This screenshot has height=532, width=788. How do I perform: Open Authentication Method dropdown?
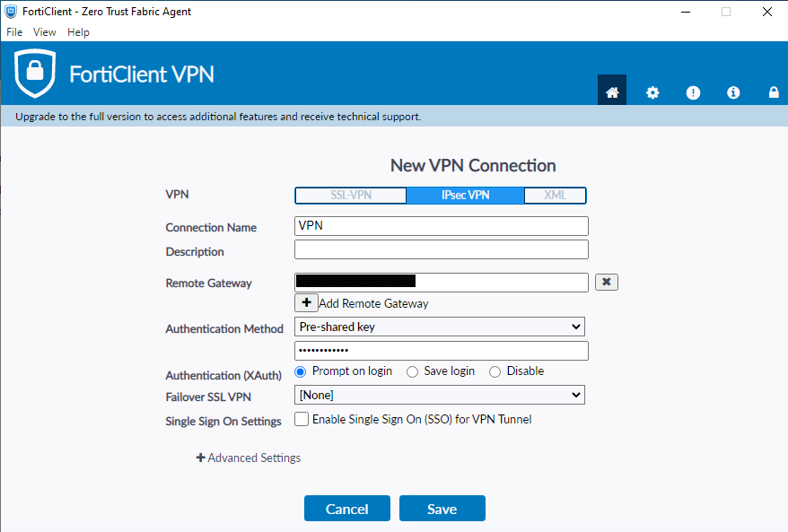(x=440, y=327)
